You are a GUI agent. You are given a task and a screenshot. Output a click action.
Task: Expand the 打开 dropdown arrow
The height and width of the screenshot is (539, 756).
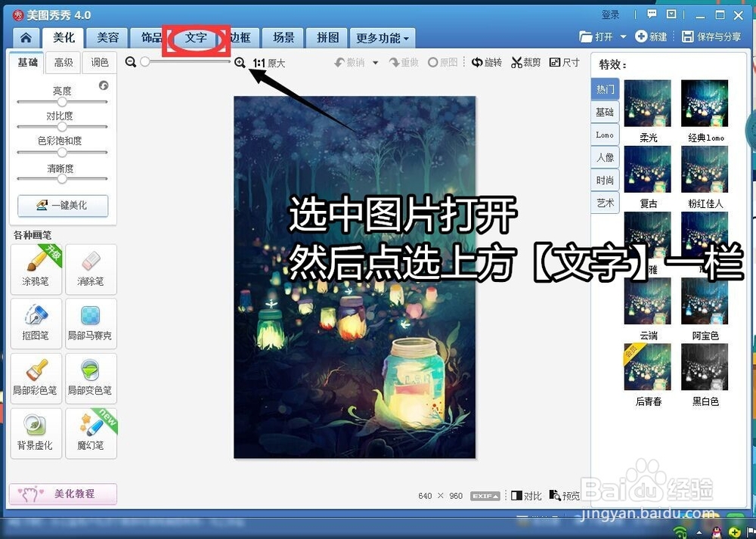click(623, 37)
